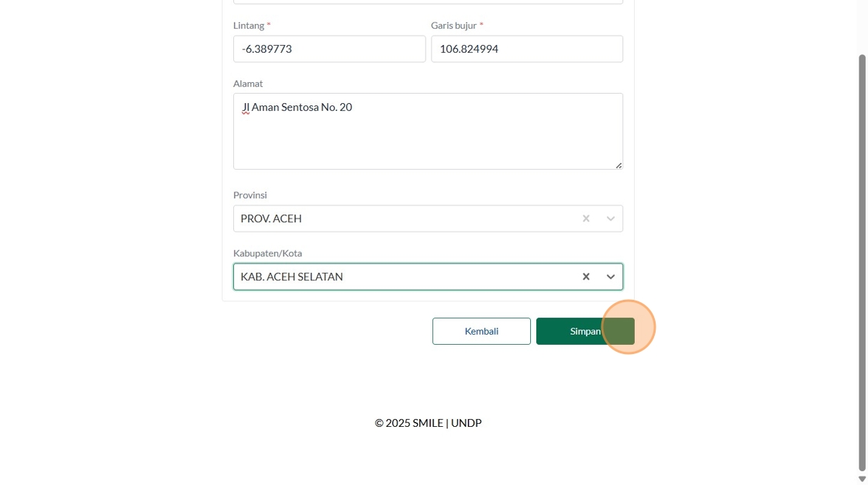868x485 pixels.
Task: Open the PROV. ACEH select box
Action: tap(403, 218)
